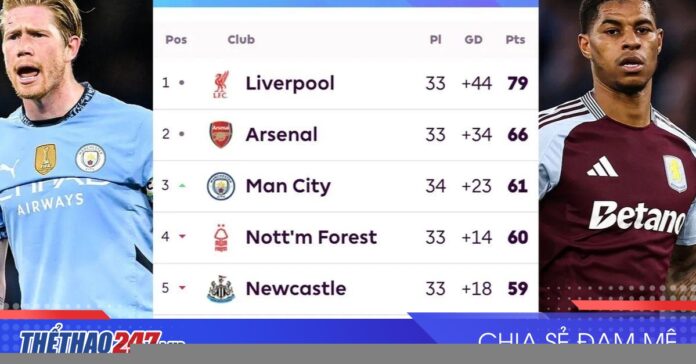Click the Man City club crest
Viewport: 696px width, 364px height.
tap(221, 186)
